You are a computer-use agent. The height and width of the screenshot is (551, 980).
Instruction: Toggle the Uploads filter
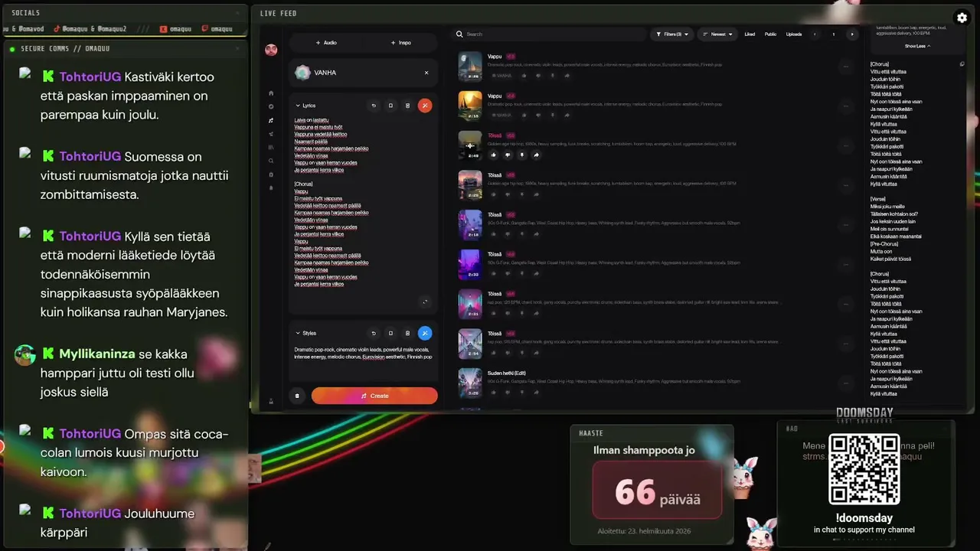click(794, 34)
